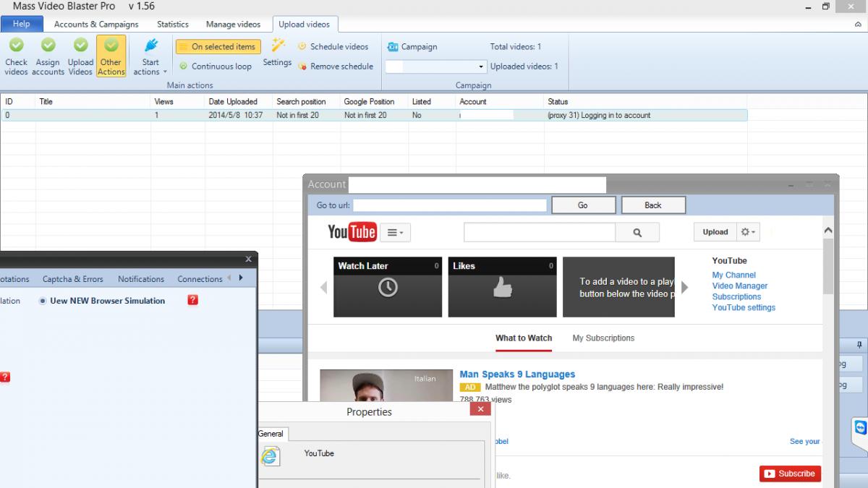This screenshot has height=488, width=868.
Task: Expand the Start actions dropdown arrow
Action: (165, 72)
